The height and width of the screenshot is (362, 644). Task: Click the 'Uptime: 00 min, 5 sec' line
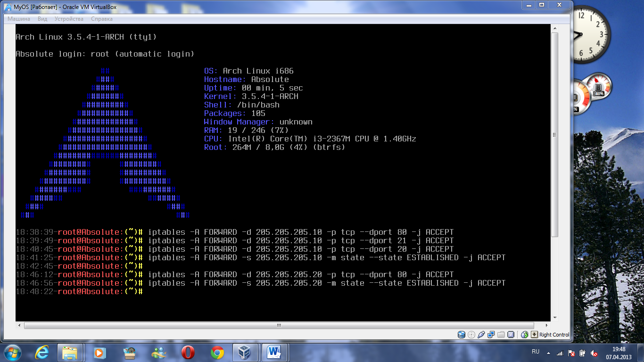tap(254, 88)
